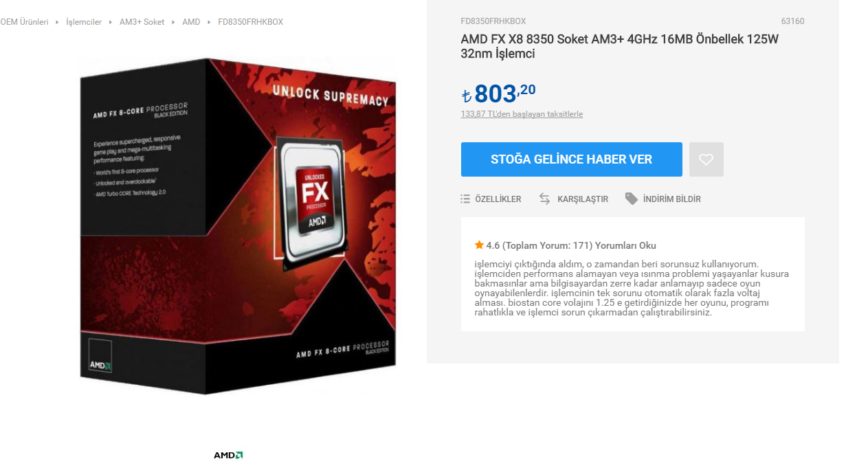The width and height of the screenshot is (868, 468).
Task: Select the AMD breadcrumb link
Action: [191, 22]
